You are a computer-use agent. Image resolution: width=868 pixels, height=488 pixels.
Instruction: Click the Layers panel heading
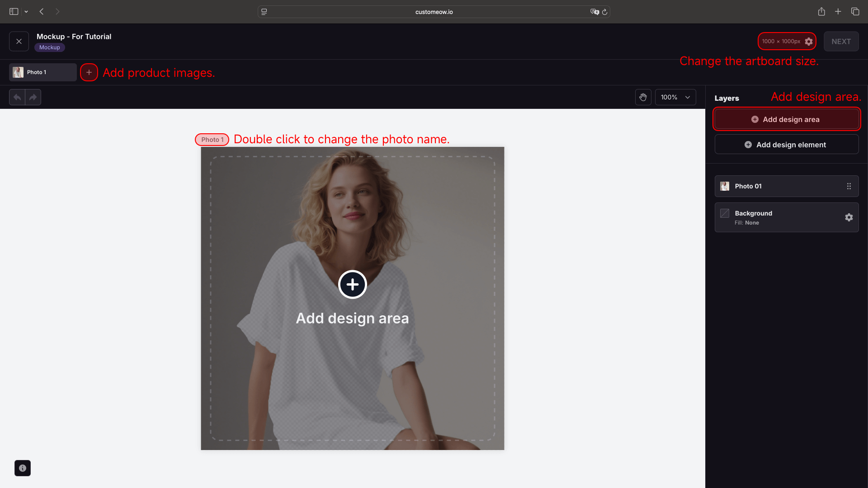click(x=726, y=98)
